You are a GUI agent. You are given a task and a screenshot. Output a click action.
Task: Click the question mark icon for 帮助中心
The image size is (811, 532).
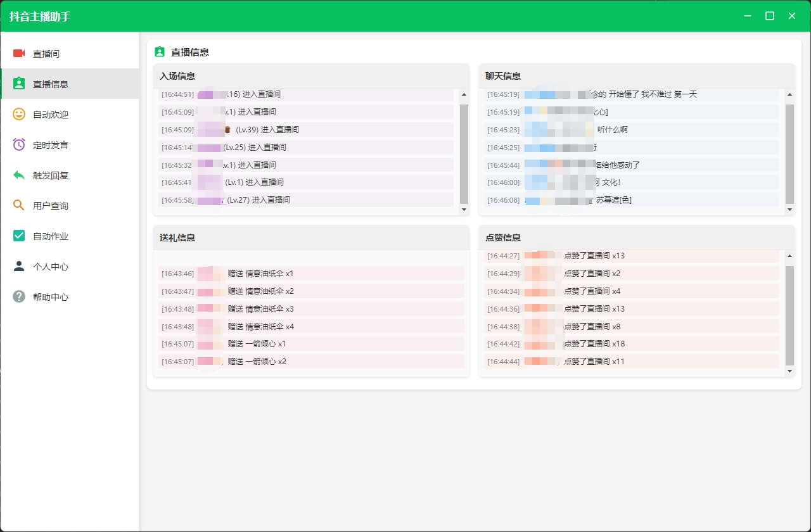pyautogui.click(x=19, y=296)
